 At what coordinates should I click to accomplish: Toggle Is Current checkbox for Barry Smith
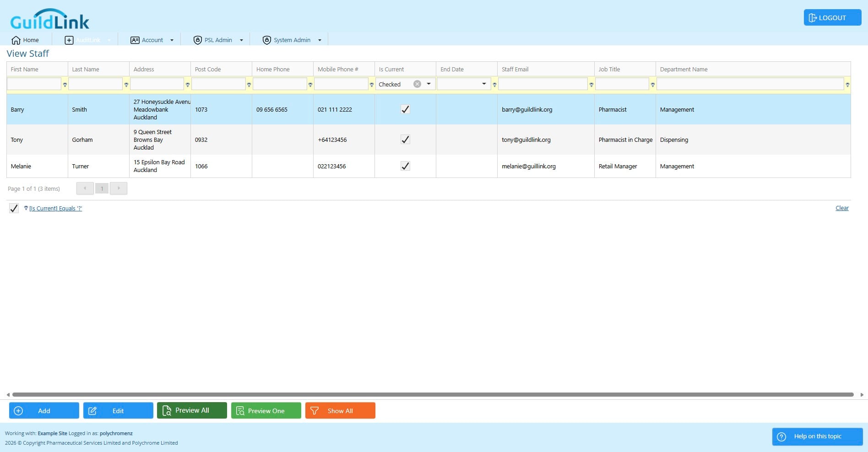coord(405,109)
